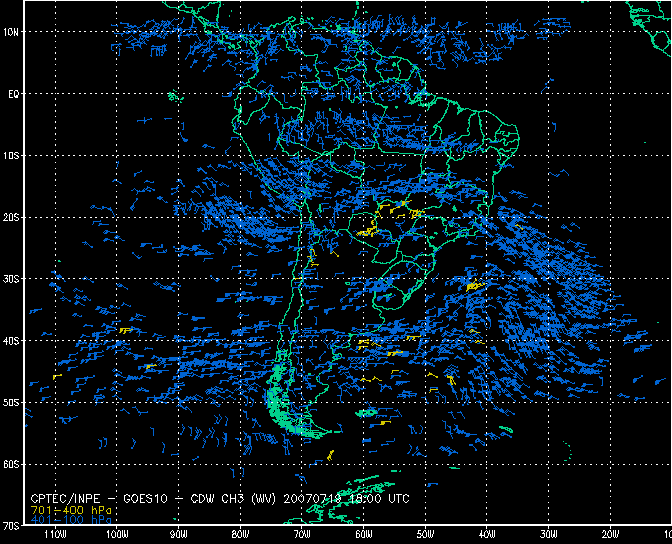Image resolution: width=672 pixels, height=544 pixels.
Task: Click the 100W longitude label
Action: point(117,534)
